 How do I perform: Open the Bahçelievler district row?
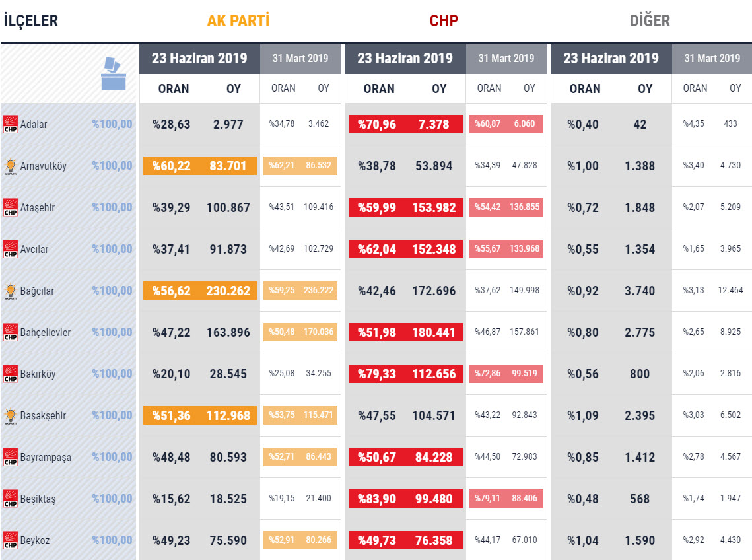(x=376, y=332)
